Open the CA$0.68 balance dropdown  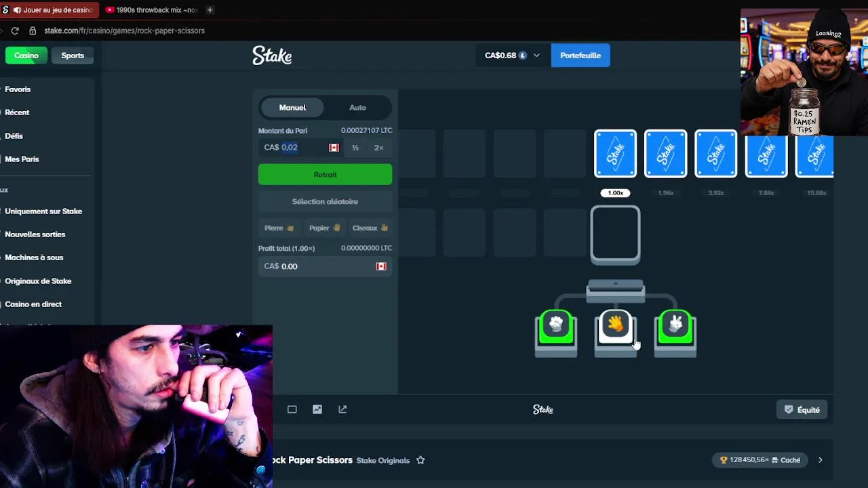click(x=512, y=56)
